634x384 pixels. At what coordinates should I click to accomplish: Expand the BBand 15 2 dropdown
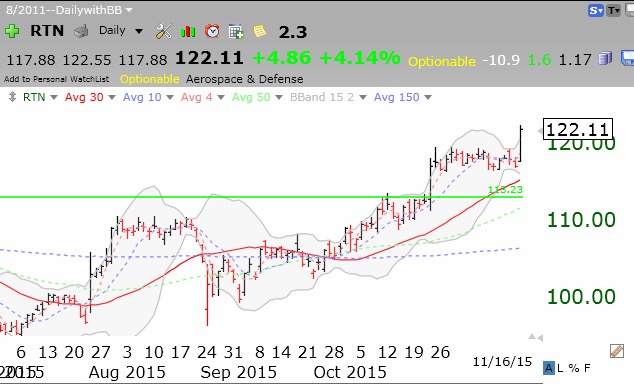363,97
